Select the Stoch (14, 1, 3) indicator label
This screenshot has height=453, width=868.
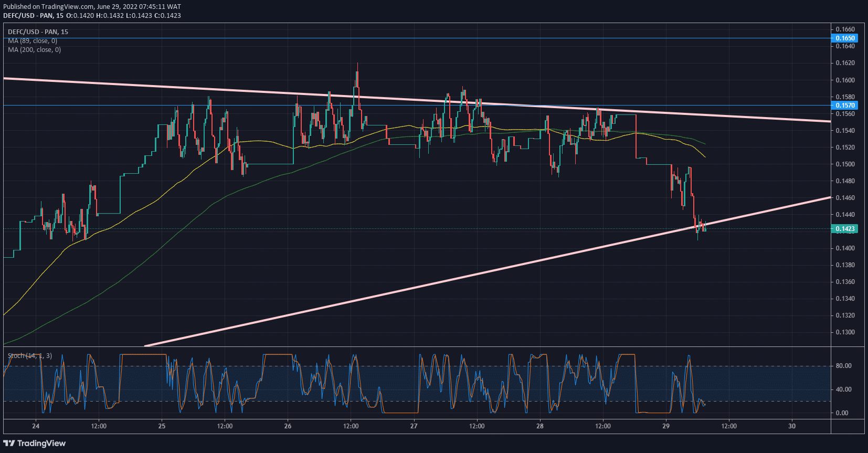[x=30, y=356]
